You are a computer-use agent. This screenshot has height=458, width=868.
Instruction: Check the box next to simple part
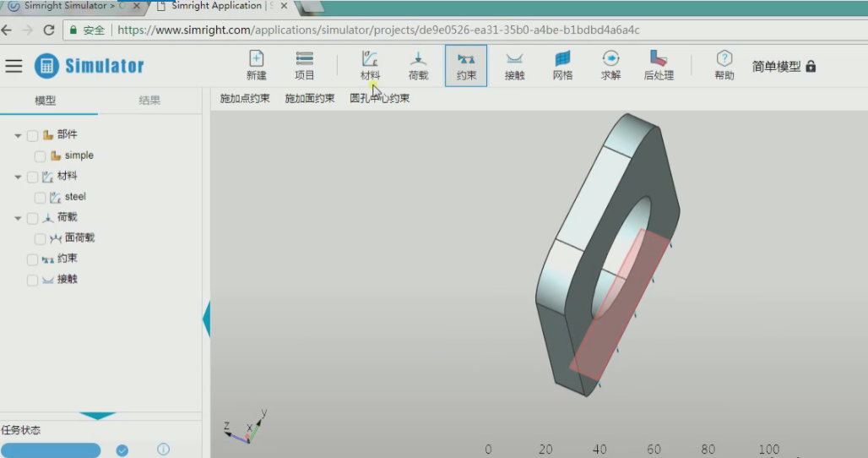tap(40, 156)
